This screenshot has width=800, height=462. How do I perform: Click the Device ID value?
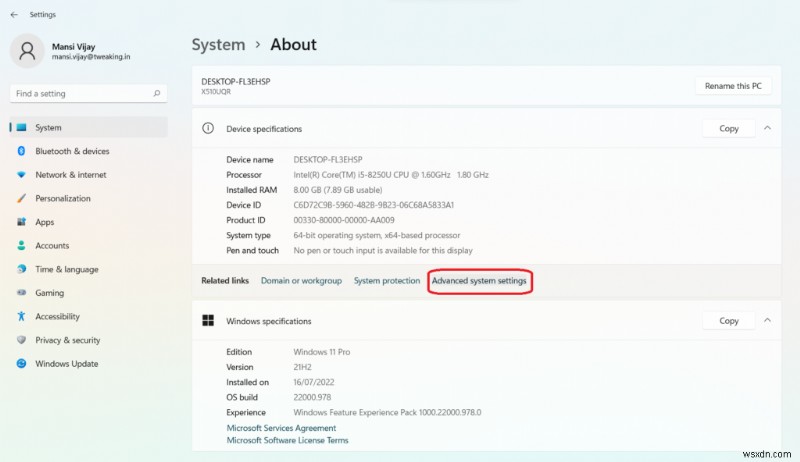[373, 205]
